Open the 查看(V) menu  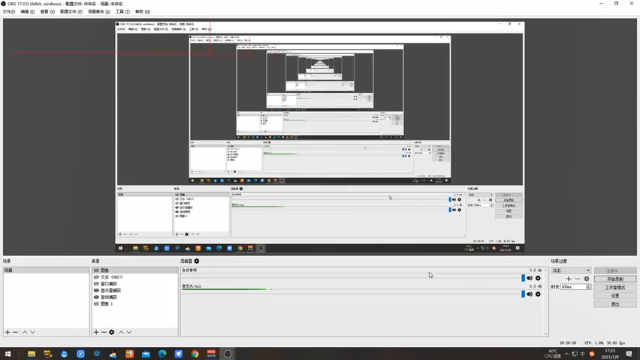click(x=47, y=12)
